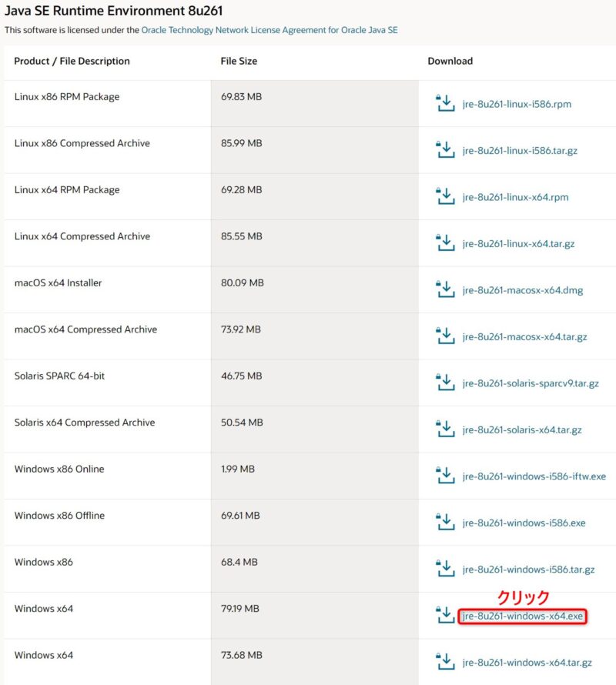
Task: Click download icon for macOS x64 dmg installer
Action: coord(445,290)
